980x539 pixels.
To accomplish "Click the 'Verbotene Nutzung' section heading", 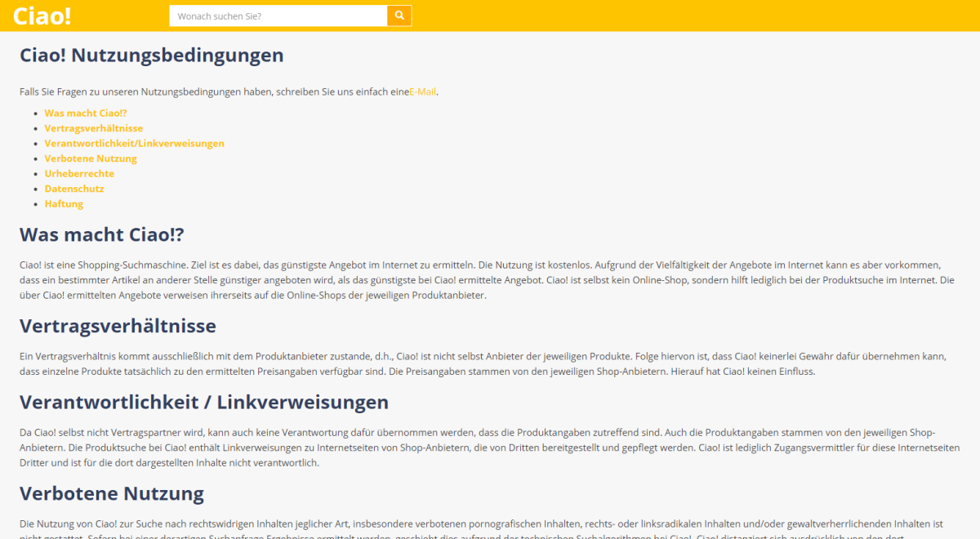I will coord(112,493).
